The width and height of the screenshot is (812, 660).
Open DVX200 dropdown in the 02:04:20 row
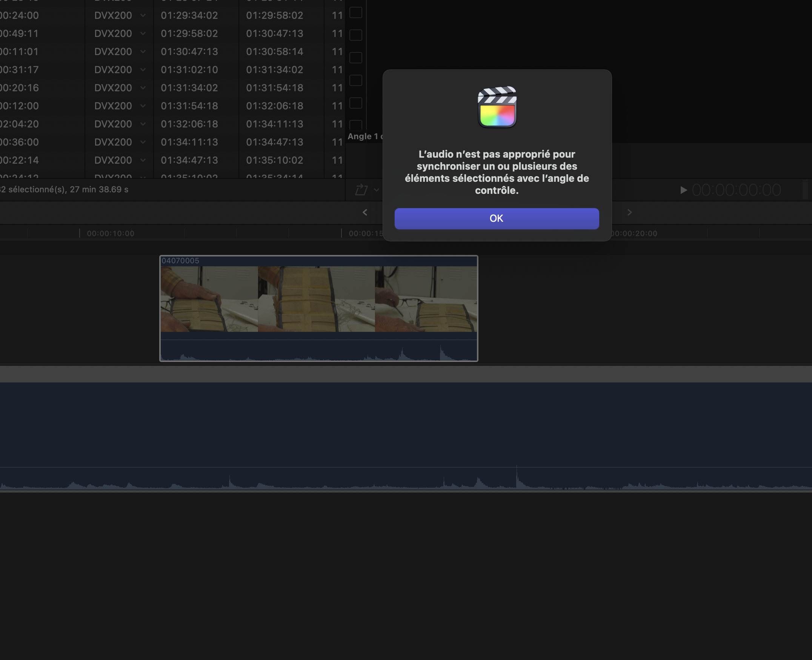[x=143, y=124]
